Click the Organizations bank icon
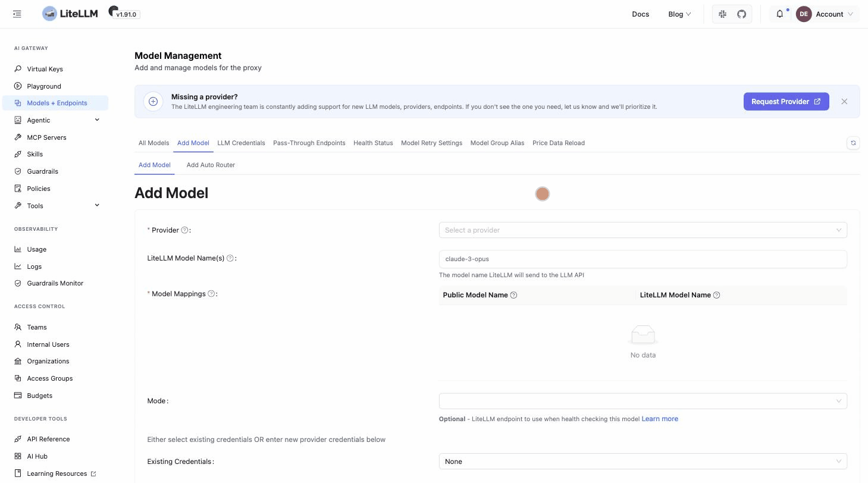 tap(18, 361)
